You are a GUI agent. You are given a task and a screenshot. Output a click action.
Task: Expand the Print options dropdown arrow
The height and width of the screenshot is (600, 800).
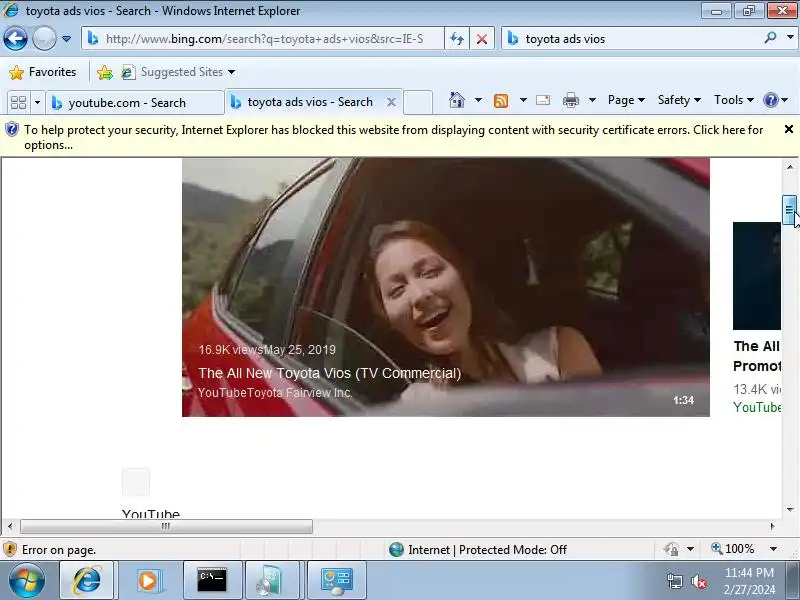[x=592, y=100]
